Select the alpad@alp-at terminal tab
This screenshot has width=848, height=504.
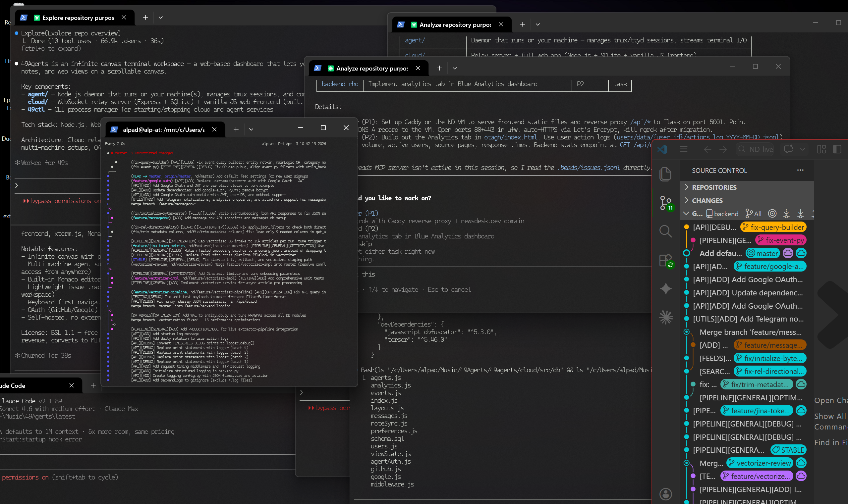click(x=163, y=129)
